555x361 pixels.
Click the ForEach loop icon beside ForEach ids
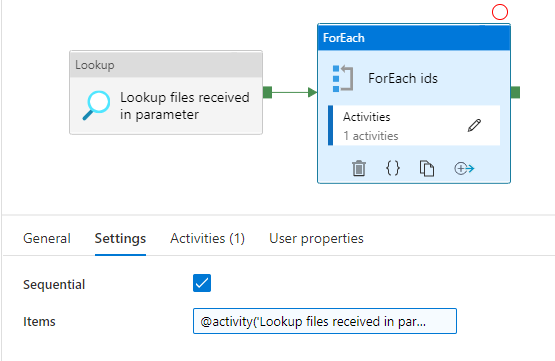click(343, 79)
